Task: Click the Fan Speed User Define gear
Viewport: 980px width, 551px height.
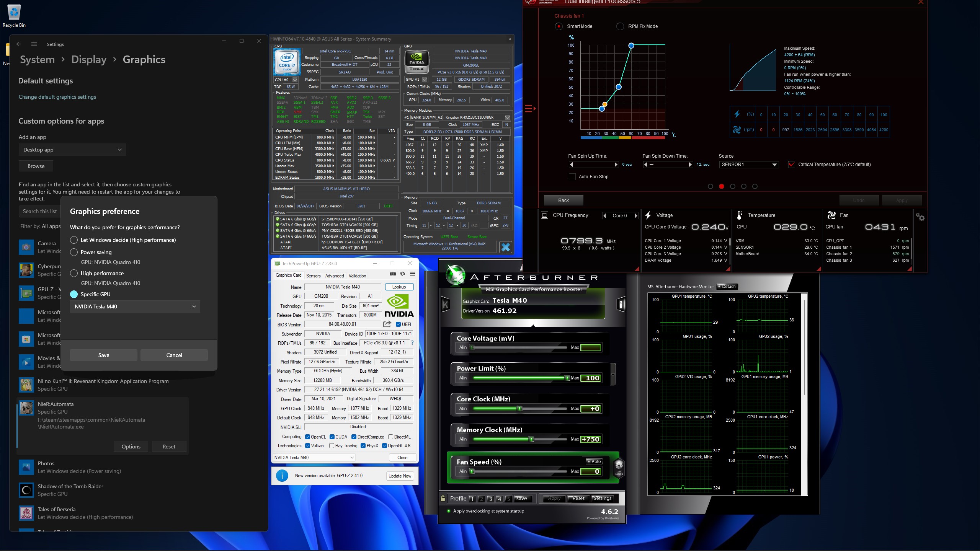Action: (x=619, y=468)
